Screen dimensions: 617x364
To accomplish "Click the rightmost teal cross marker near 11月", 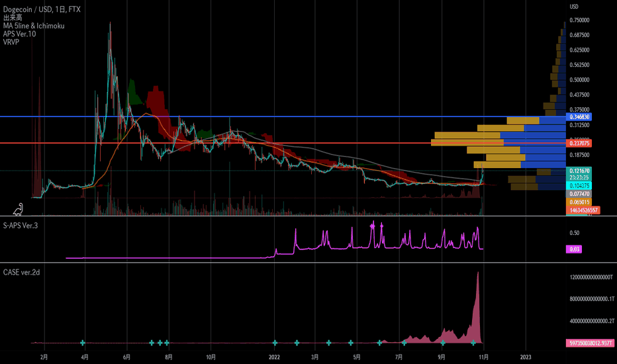I will click(473, 342).
